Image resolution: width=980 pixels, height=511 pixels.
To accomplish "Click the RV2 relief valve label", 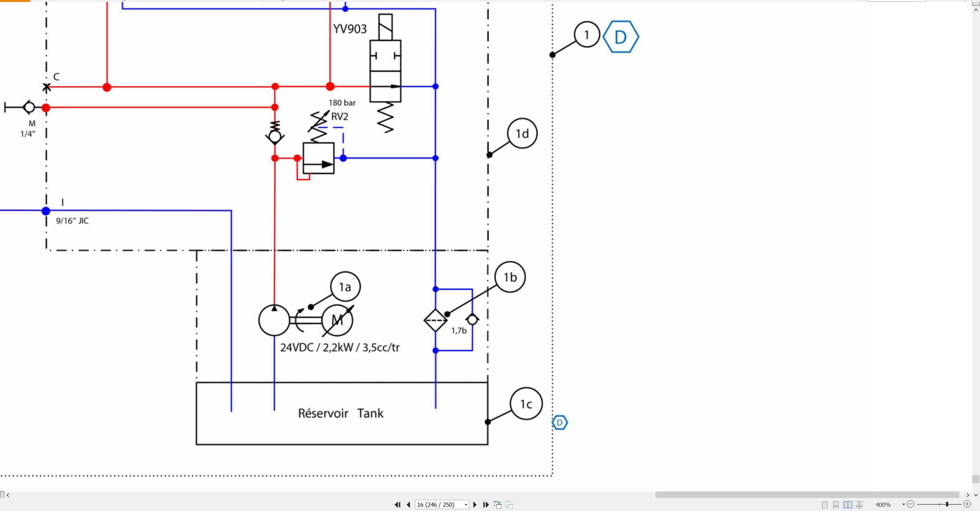I will pyautogui.click(x=340, y=116).
